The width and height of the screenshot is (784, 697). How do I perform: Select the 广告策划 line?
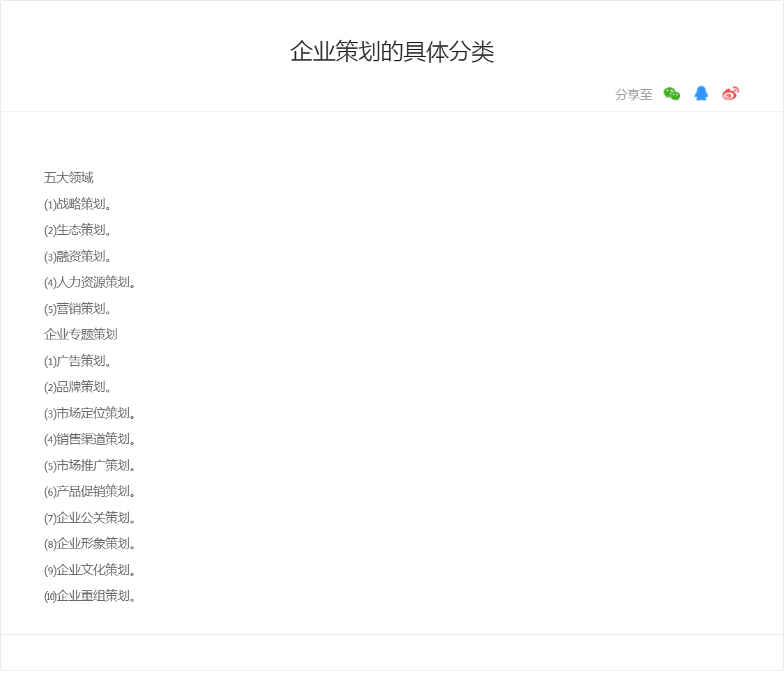pyautogui.click(x=78, y=361)
